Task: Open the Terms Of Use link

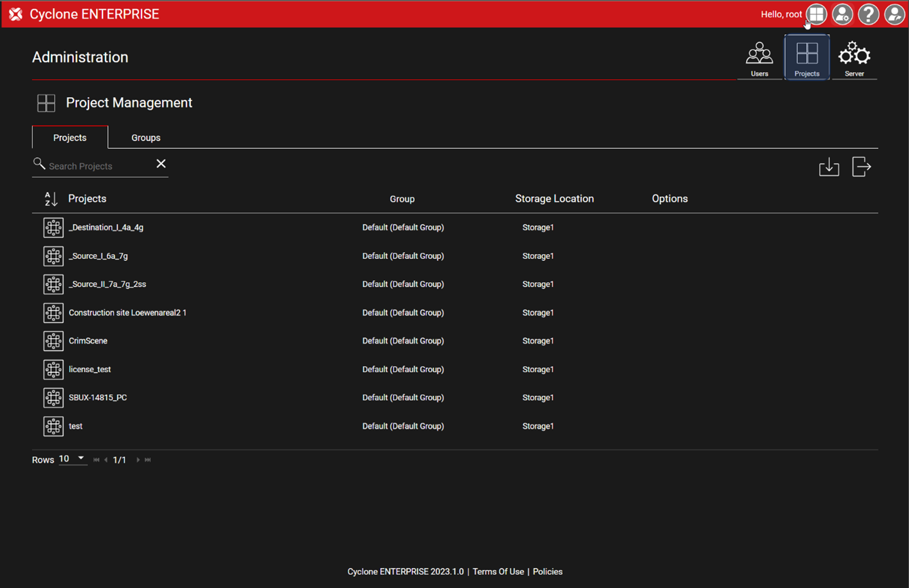Action: [x=498, y=571]
